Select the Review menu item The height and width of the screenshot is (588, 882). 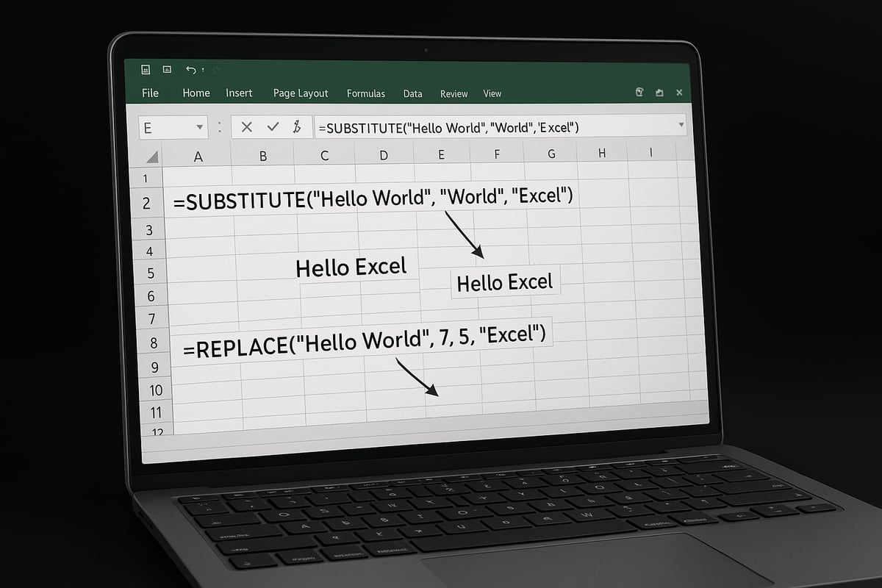point(453,94)
